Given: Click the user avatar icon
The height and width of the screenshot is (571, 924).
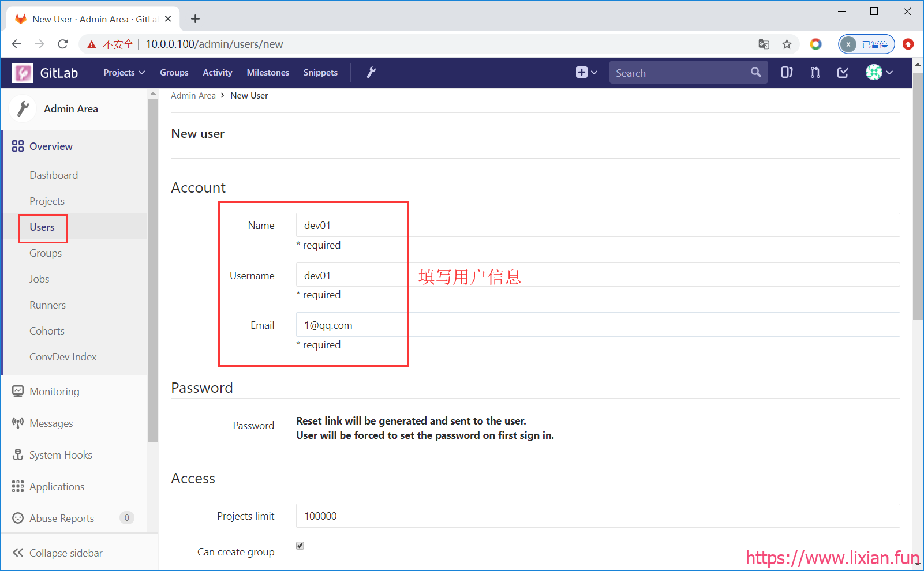Looking at the screenshot, I should pyautogui.click(x=874, y=73).
